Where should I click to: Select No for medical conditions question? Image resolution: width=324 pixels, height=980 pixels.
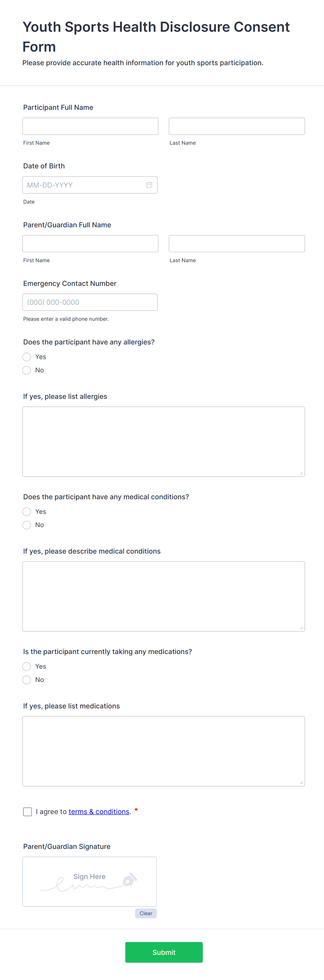coord(26,525)
